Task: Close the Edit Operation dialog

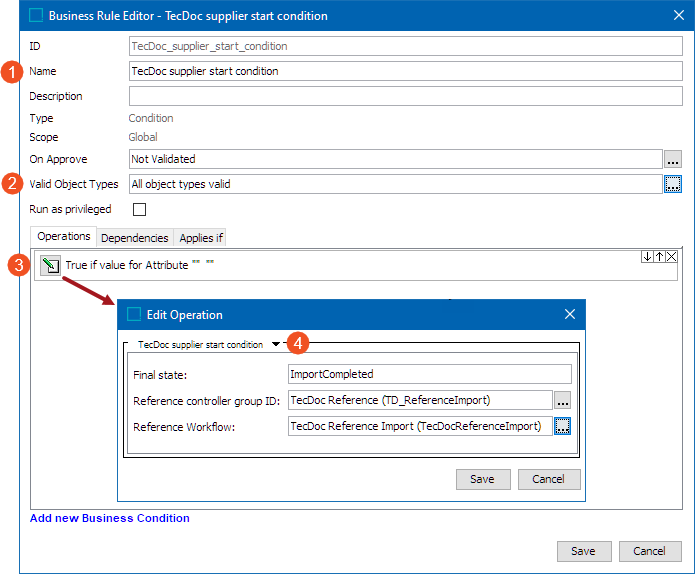Action: point(570,314)
